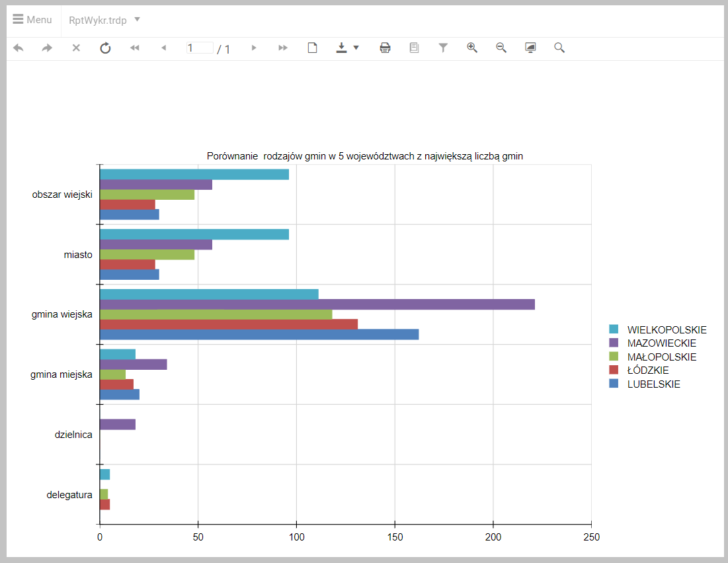Stop rendering with the X icon
The width and height of the screenshot is (728, 563).
(76, 48)
